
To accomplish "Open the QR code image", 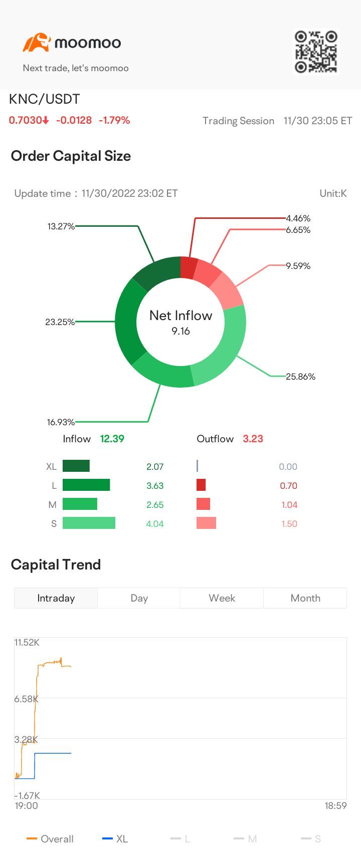I will [x=316, y=52].
